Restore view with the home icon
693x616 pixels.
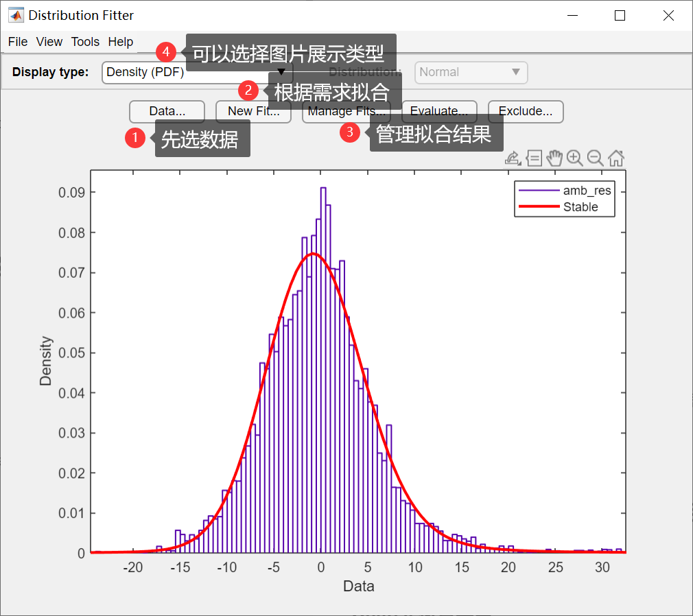[x=615, y=158]
